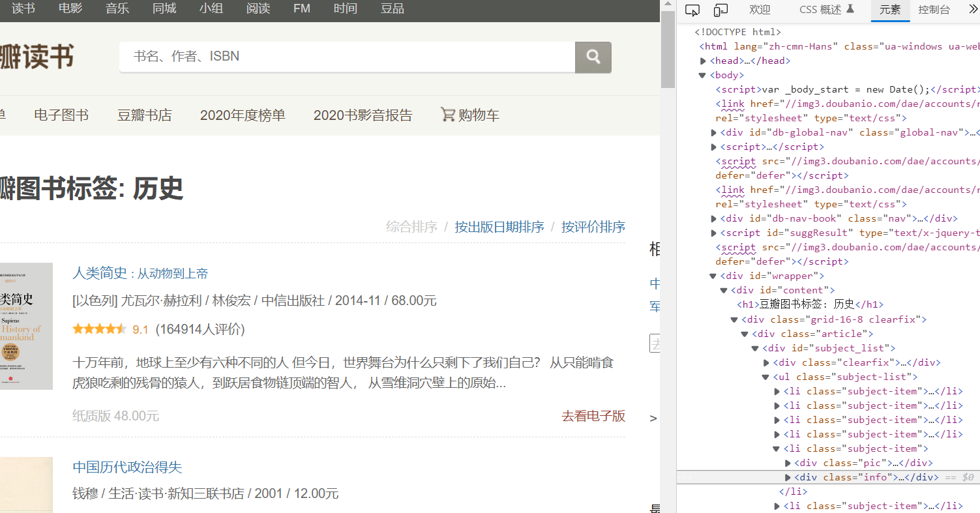Collapse the grid-16-8 clearfix div node
The height and width of the screenshot is (513, 980).
tap(734, 319)
